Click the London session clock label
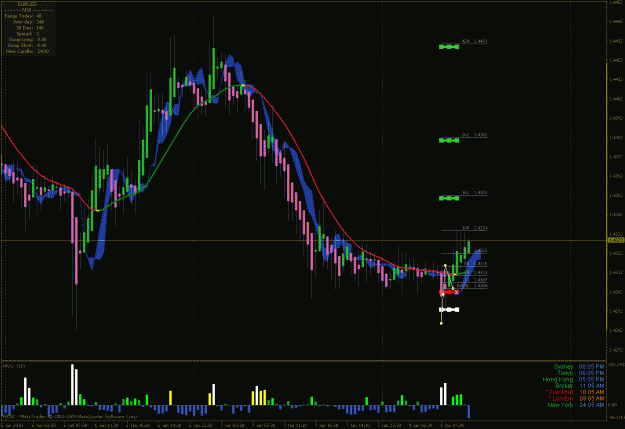The width and height of the screenshot is (625, 429). point(561,398)
